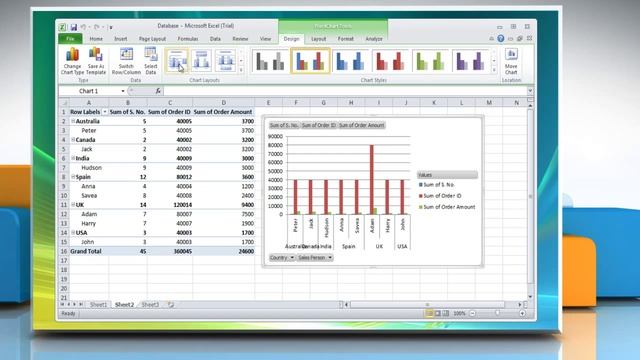This screenshot has height=360, width=640.
Task: Choose the green chart style
Action: [x=430, y=61]
